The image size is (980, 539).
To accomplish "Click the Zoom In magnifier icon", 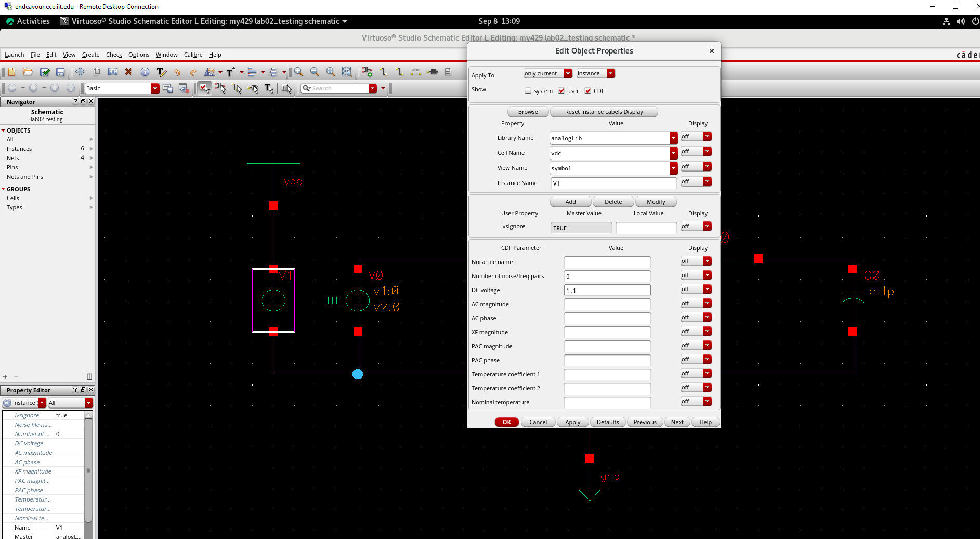I will coord(298,72).
